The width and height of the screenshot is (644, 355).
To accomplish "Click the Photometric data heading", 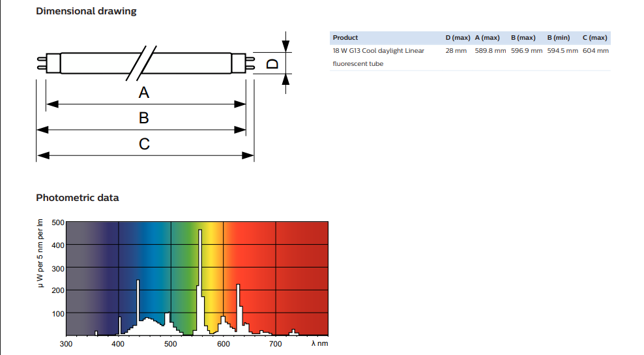I will [x=78, y=198].
